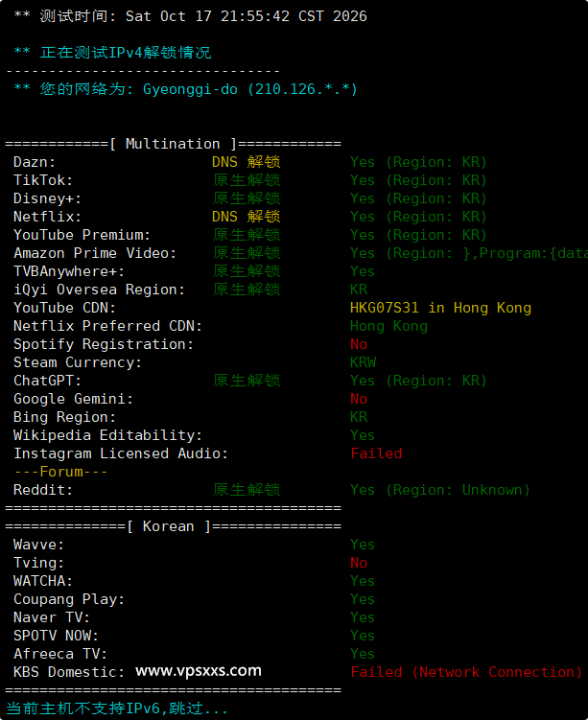Screen dimensions: 588x720
Task: Select the 'Naver TV:' label
Action: [52, 617]
